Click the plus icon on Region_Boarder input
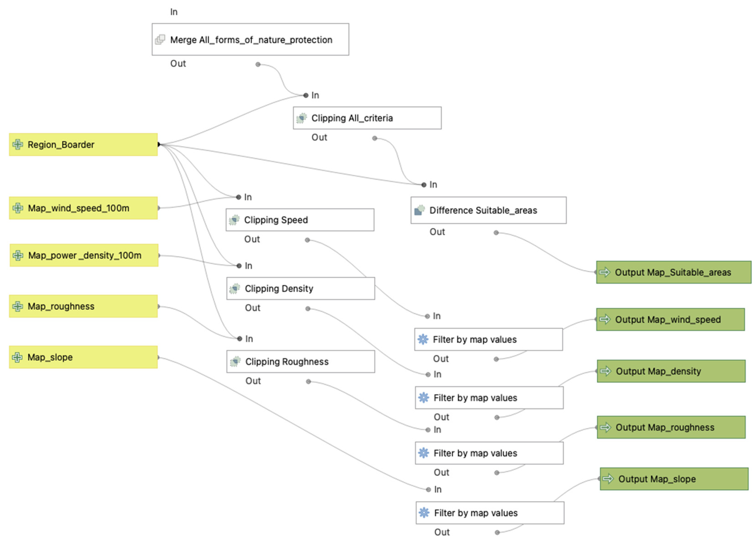 [x=18, y=145]
